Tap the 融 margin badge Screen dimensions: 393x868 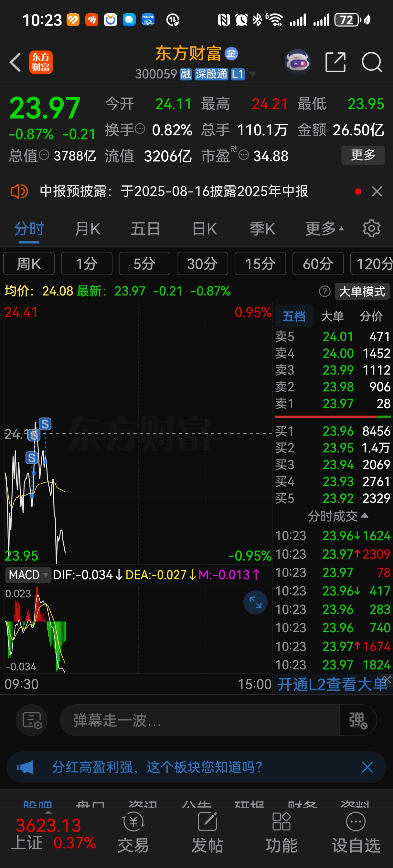point(186,74)
